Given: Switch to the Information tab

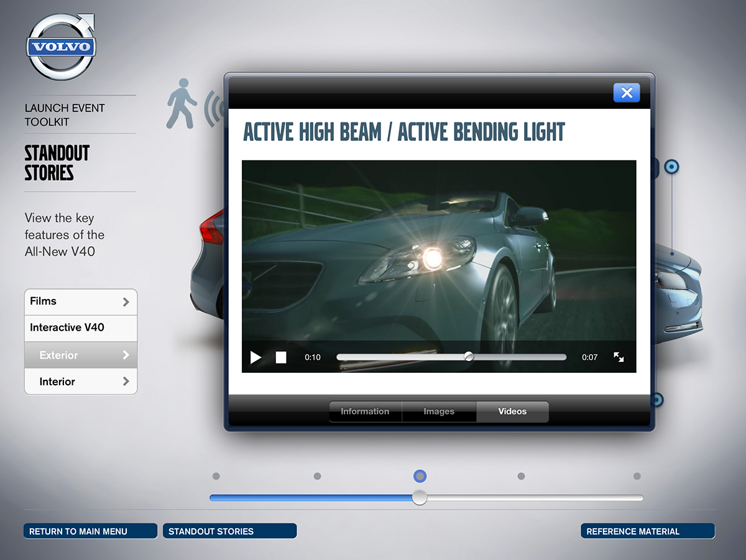Looking at the screenshot, I should click(x=365, y=411).
